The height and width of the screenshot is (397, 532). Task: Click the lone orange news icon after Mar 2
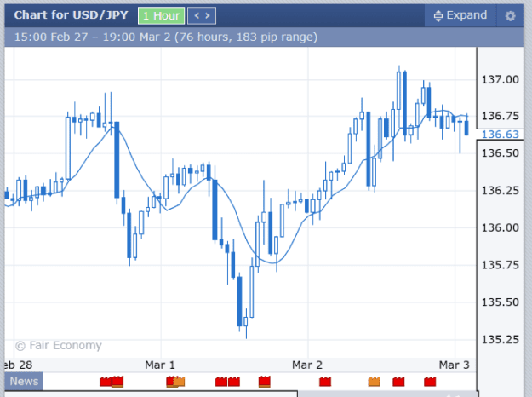(374, 382)
